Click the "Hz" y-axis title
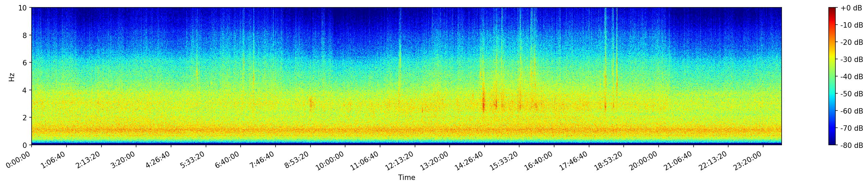Image resolution: width=868 pixels, height=186 pixels. pos(12,76)
